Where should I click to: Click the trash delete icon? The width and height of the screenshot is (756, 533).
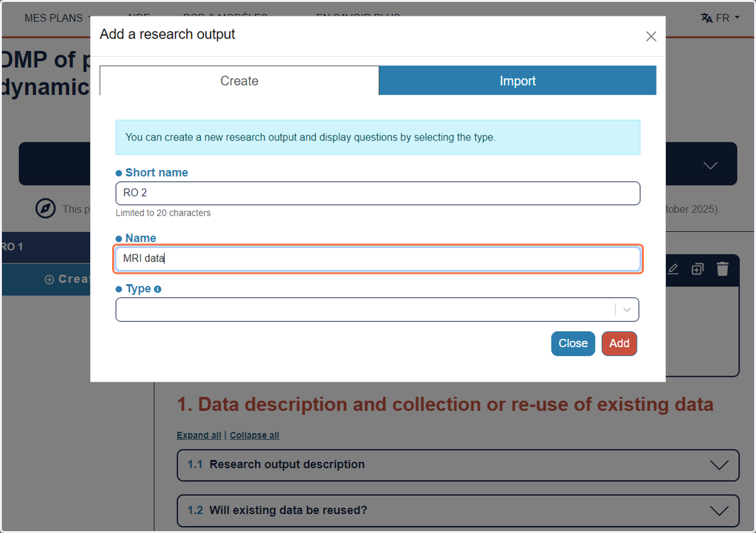coord(723,269)
